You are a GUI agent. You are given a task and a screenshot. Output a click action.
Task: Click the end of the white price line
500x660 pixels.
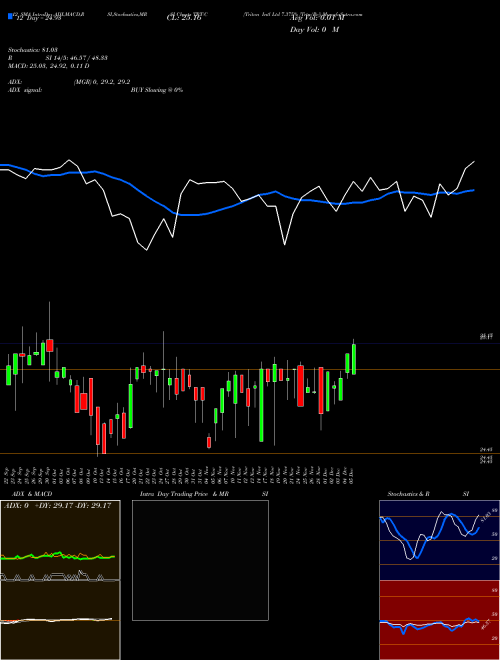click(474, 161)
